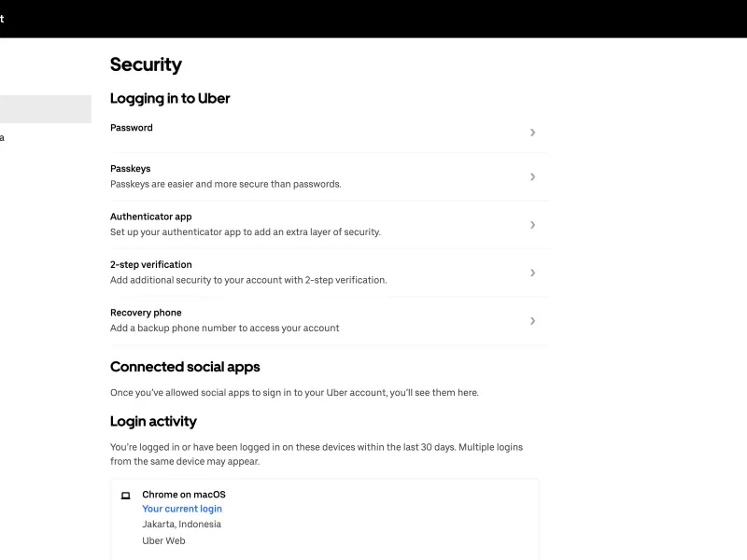Open the Authenticator app setting
747x560 pixels.
coord(330,225)
